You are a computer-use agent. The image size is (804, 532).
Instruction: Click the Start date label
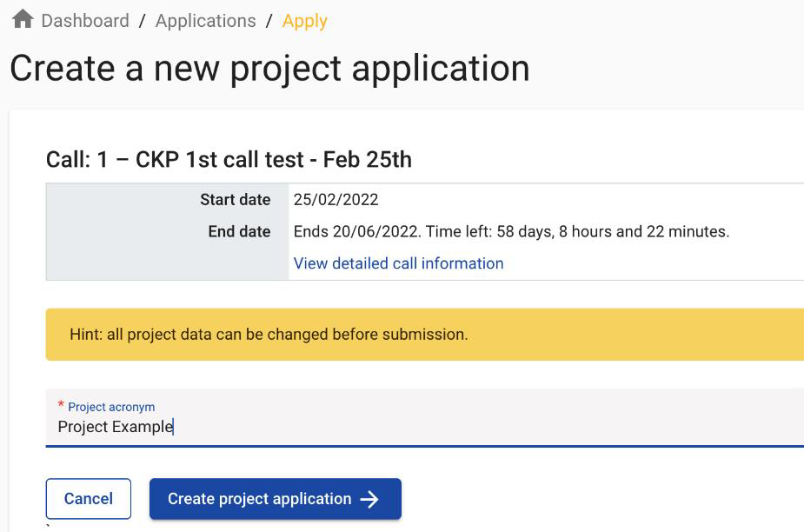235,200
